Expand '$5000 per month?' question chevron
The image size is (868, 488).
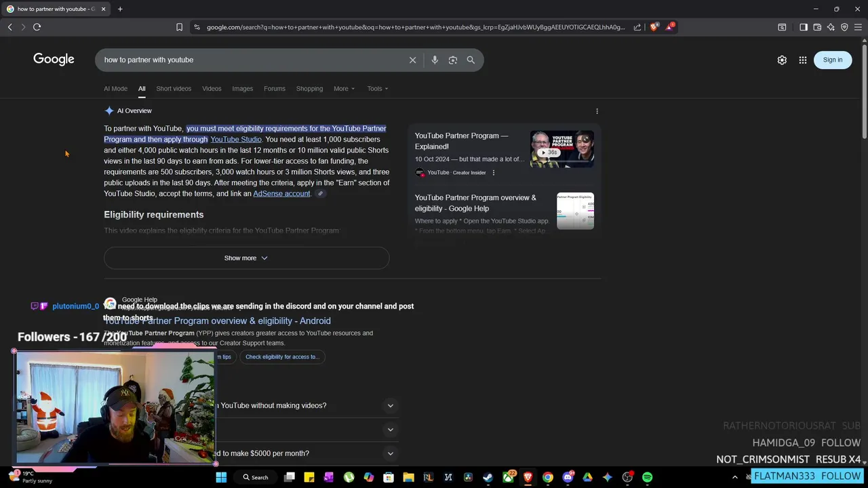point(390,453)
